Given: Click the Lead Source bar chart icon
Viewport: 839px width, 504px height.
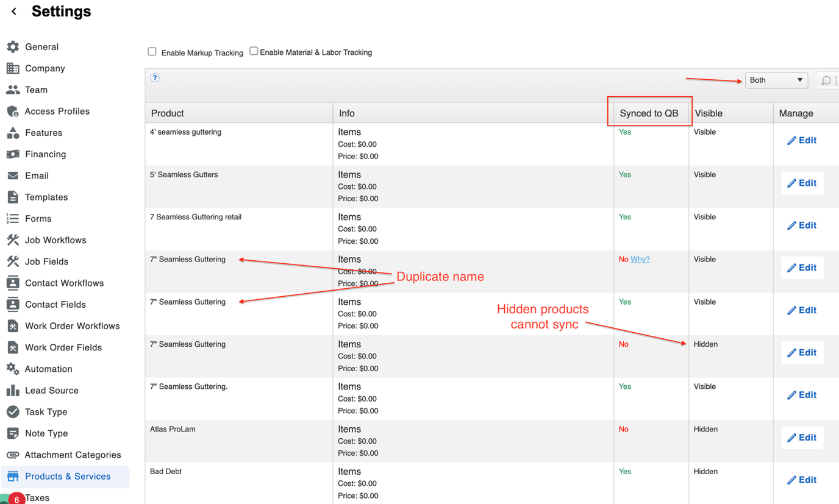Looking at the screenshot, I should click(x=13, y=391).
